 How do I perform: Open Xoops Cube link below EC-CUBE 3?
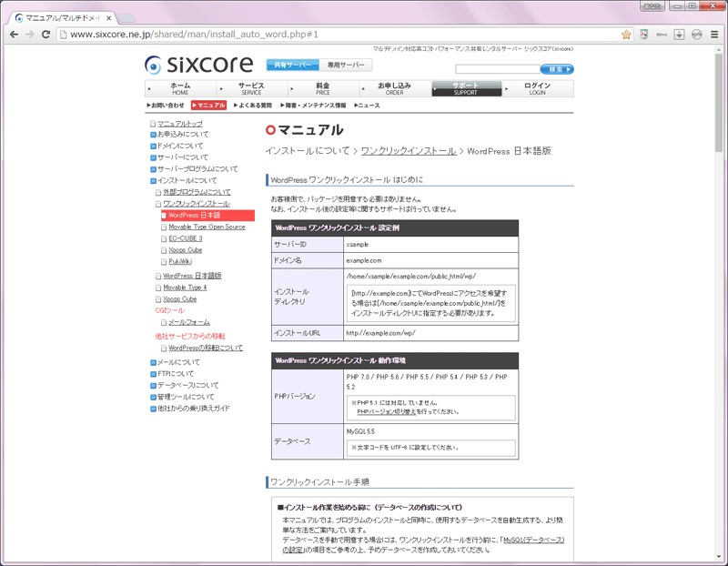186,250
